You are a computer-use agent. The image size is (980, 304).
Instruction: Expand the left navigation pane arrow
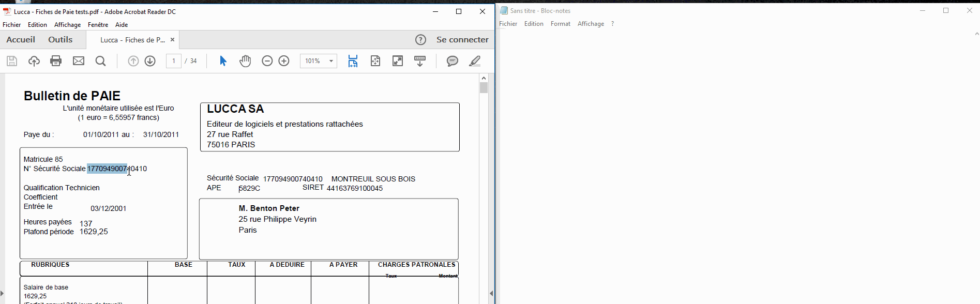tap(2, 293)
